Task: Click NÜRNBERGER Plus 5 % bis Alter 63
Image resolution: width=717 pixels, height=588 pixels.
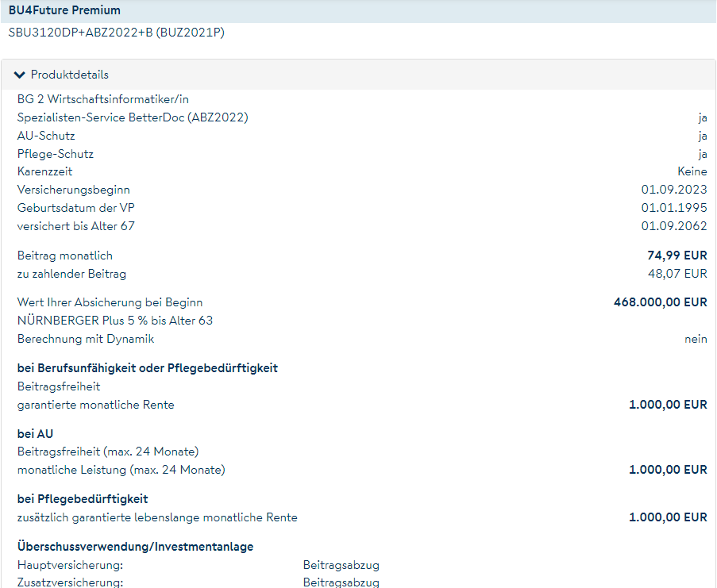Action: pos(115,321)
